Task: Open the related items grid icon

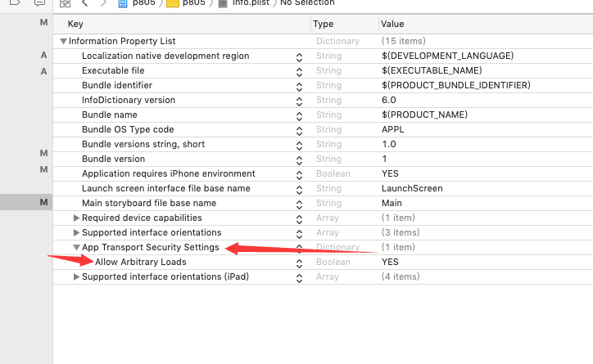Action: pyautogui.click(x=65, y=3)
